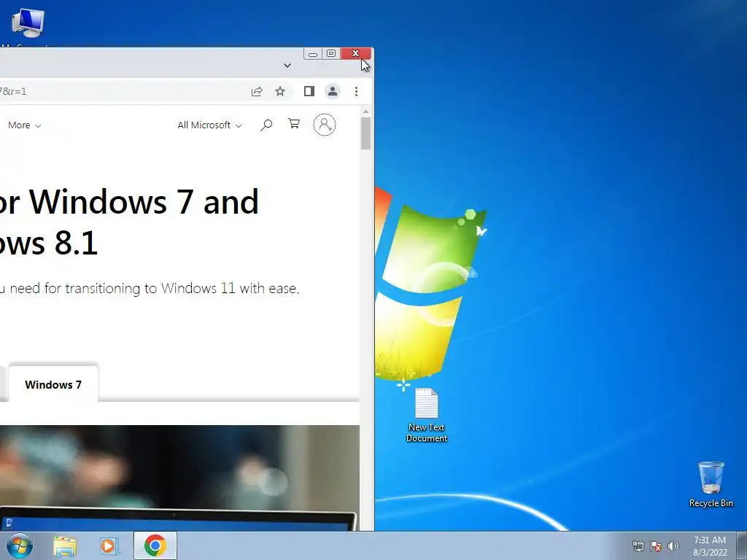Screen dimensions: 747x560
Task: Minimize the Chrome window
Action: (313, 54)
